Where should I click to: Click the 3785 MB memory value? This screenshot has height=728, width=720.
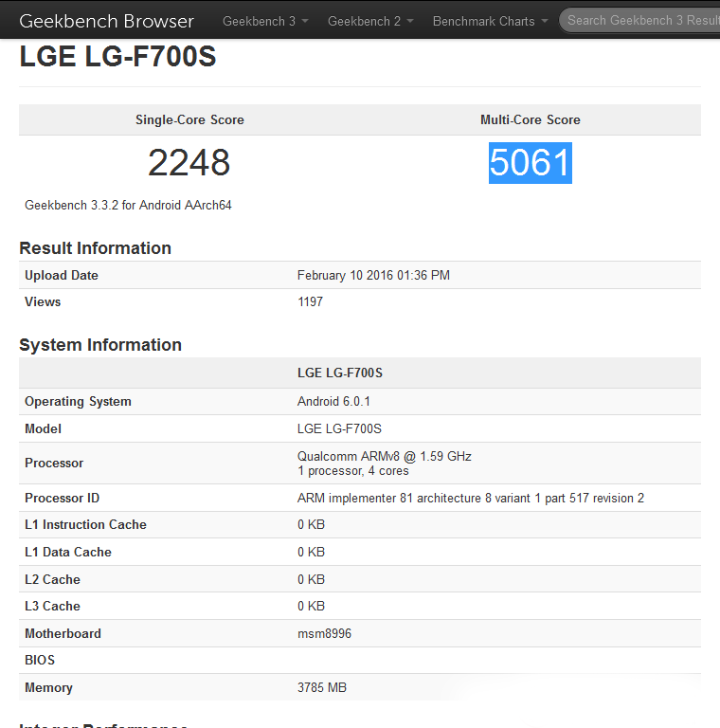click(322, 687)
